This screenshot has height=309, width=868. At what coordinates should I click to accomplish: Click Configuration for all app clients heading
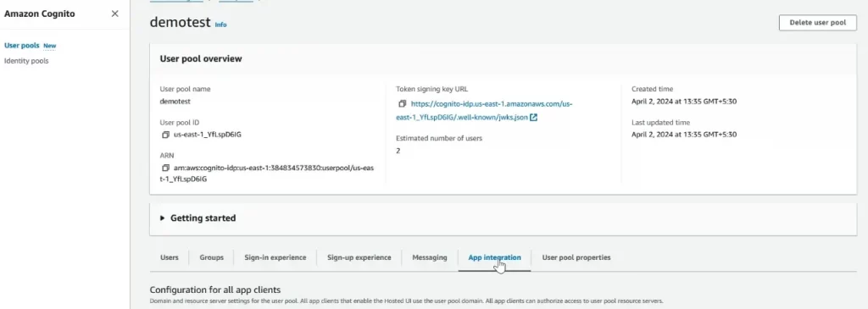[x=215, y=290]
